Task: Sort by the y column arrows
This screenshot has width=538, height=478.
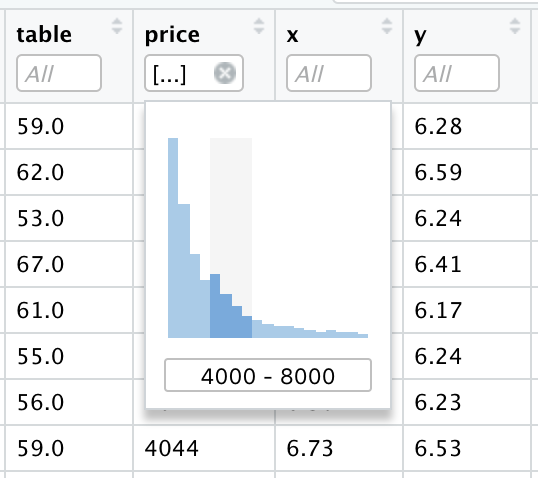Action: click(515, 26)
